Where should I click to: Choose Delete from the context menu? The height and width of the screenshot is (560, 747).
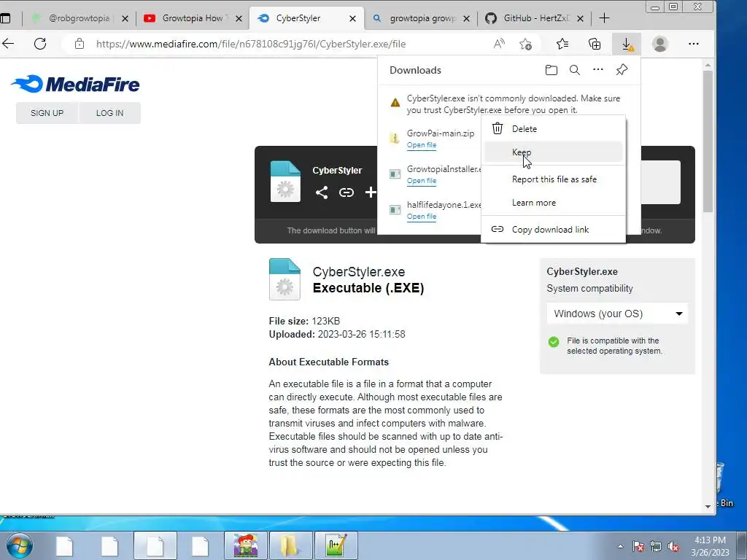[553, 128]
